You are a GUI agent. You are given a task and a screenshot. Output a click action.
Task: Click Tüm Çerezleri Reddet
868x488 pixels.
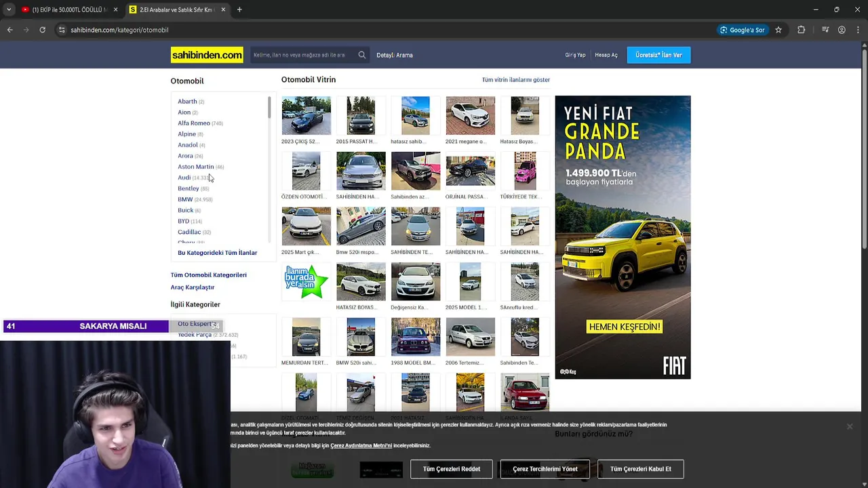click(x=452, y=469)
